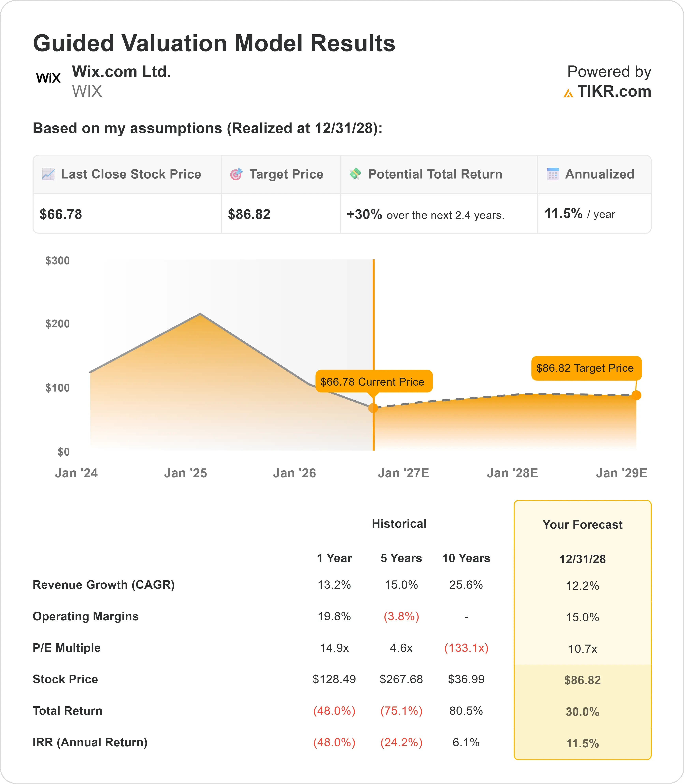Screen dimensions: 684x784
Task: Click the (3.8%) five-year operating margin
Action: 401,616
